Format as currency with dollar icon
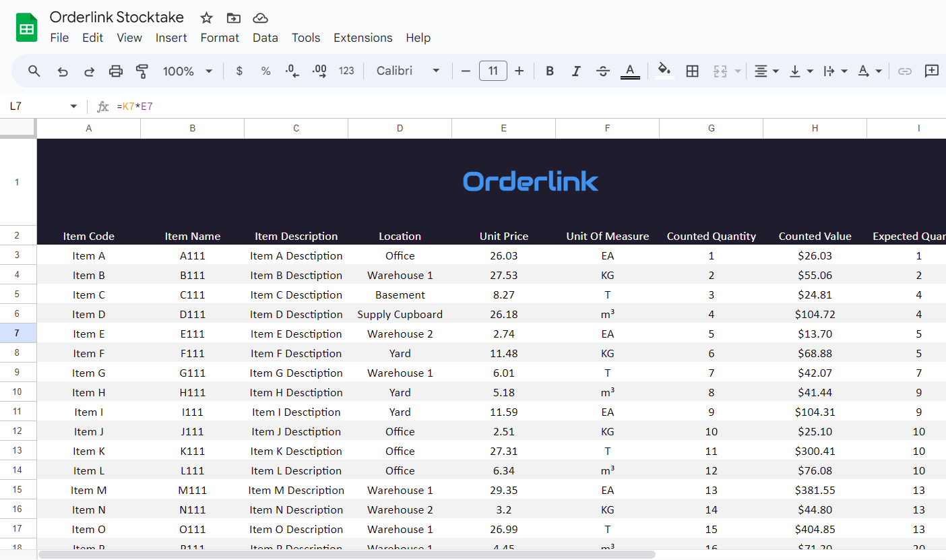 click(x=239, y=71)
